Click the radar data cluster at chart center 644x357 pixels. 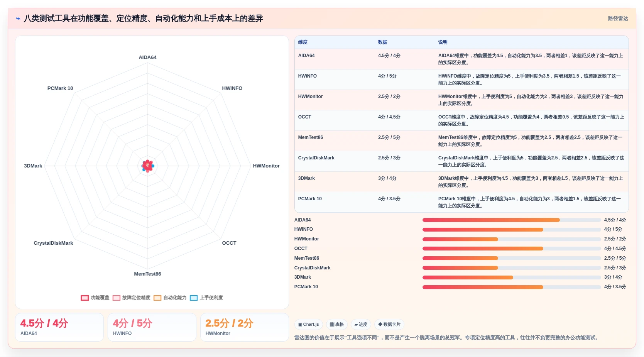(x=147, y=166)
